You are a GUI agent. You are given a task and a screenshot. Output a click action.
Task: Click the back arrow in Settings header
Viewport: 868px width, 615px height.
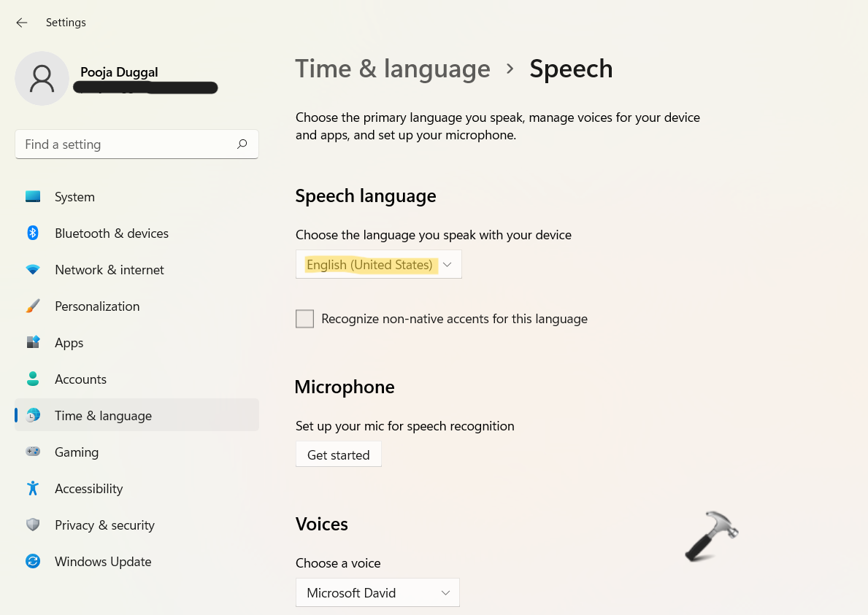(x=22, y=23)
